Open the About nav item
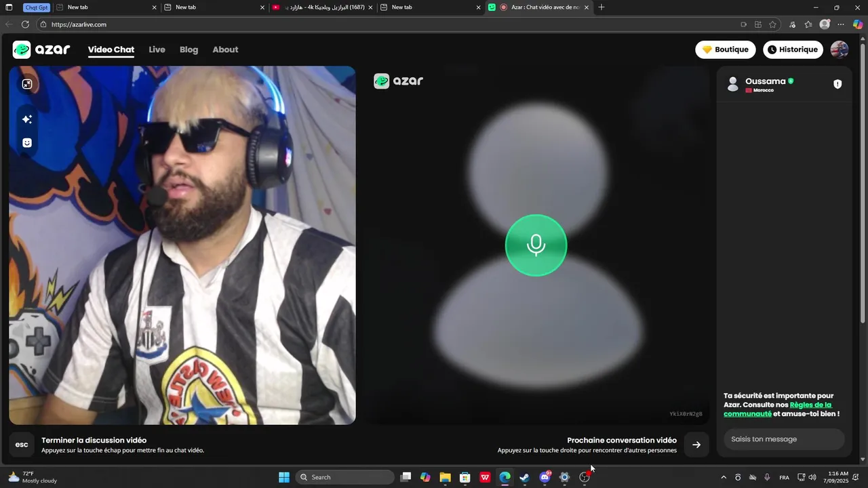The image size is (868, 488). (x=225, y=49)
